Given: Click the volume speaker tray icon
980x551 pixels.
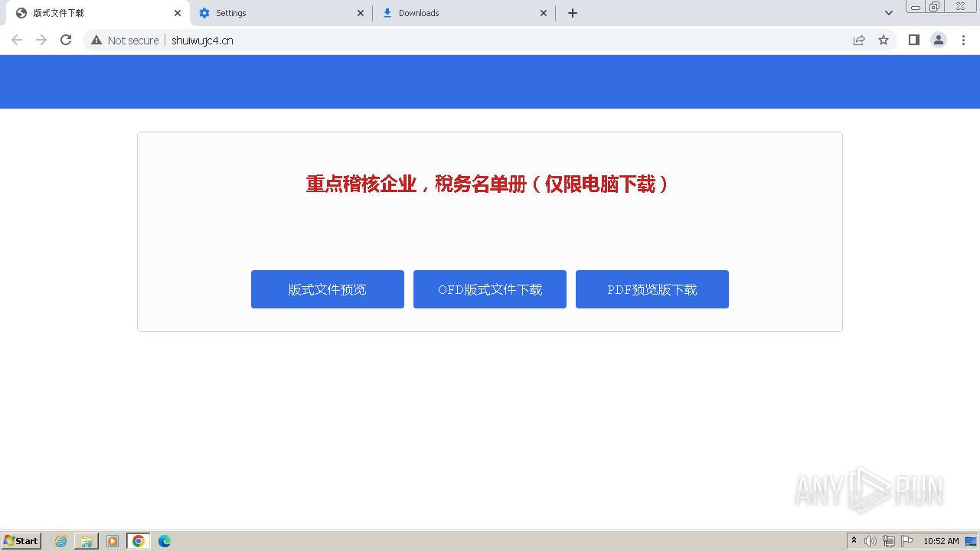Looking at the screenshot, I should (871, 541).
